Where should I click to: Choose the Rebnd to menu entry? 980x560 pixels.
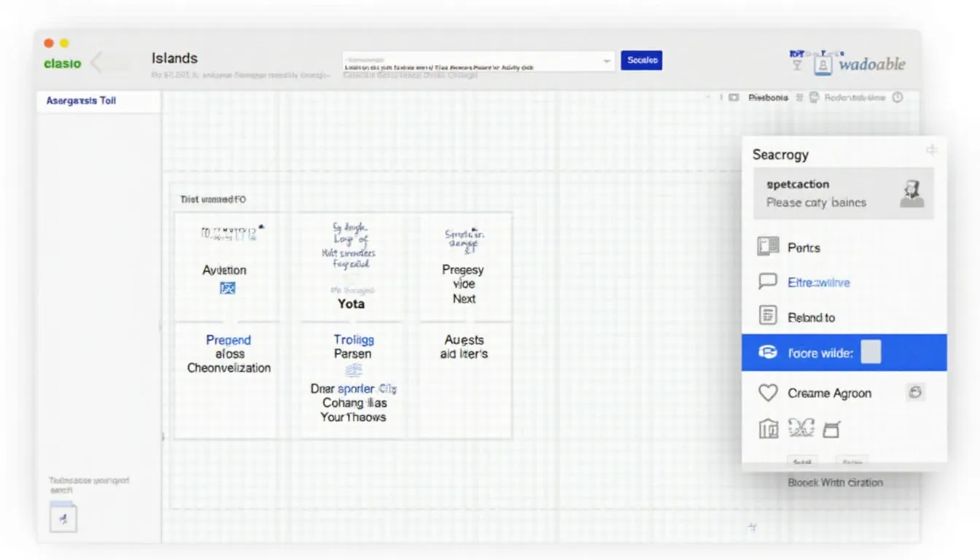click(x=811, y=317)
